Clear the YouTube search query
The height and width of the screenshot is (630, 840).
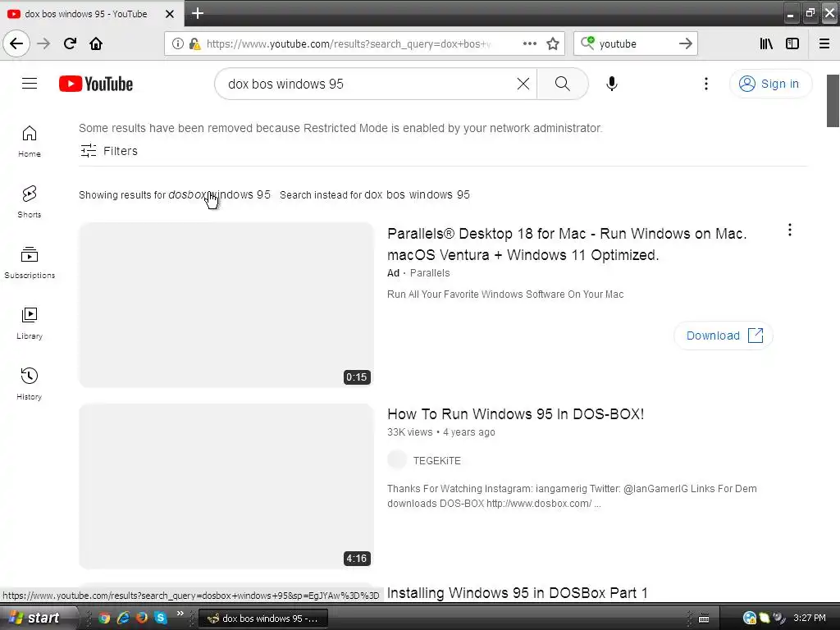[523, 84]
